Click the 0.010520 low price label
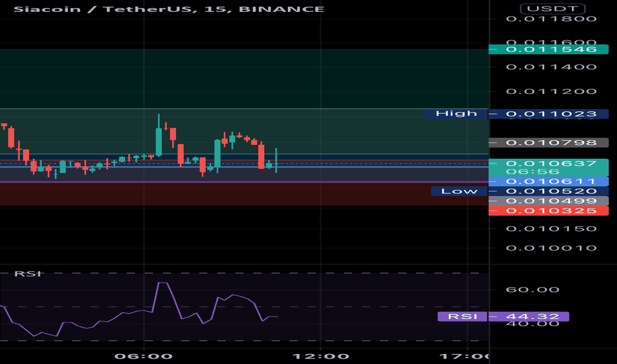Image resolution: width=617 pixels, height=364 pixels. coord(548,191)
